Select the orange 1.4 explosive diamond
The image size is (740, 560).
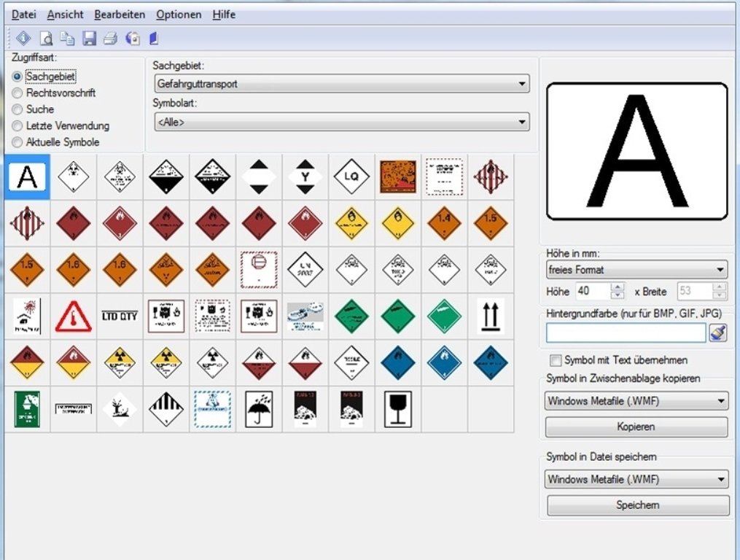point(444,223)
